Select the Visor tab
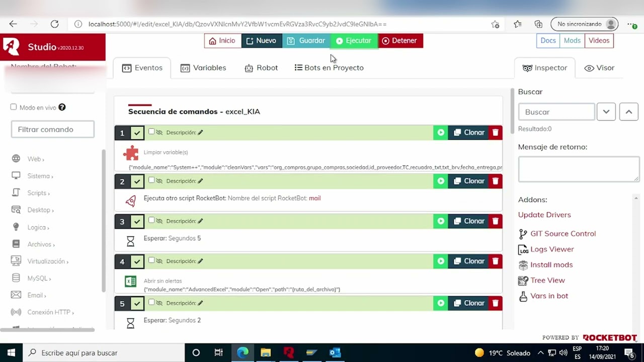644x362 pixels. tap(599, 68)
